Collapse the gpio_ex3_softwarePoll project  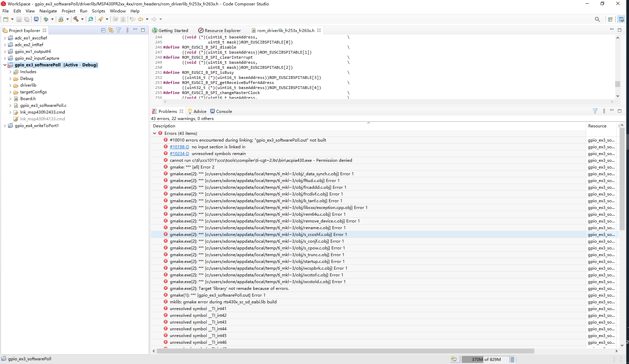5,65
